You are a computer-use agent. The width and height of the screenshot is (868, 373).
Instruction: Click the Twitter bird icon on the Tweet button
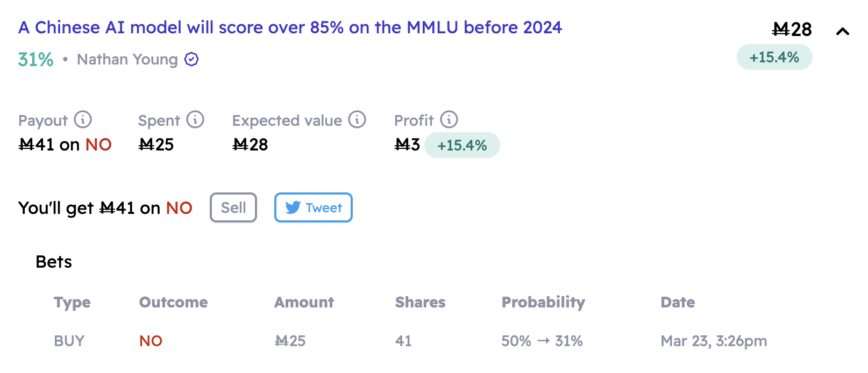[293, 207]
